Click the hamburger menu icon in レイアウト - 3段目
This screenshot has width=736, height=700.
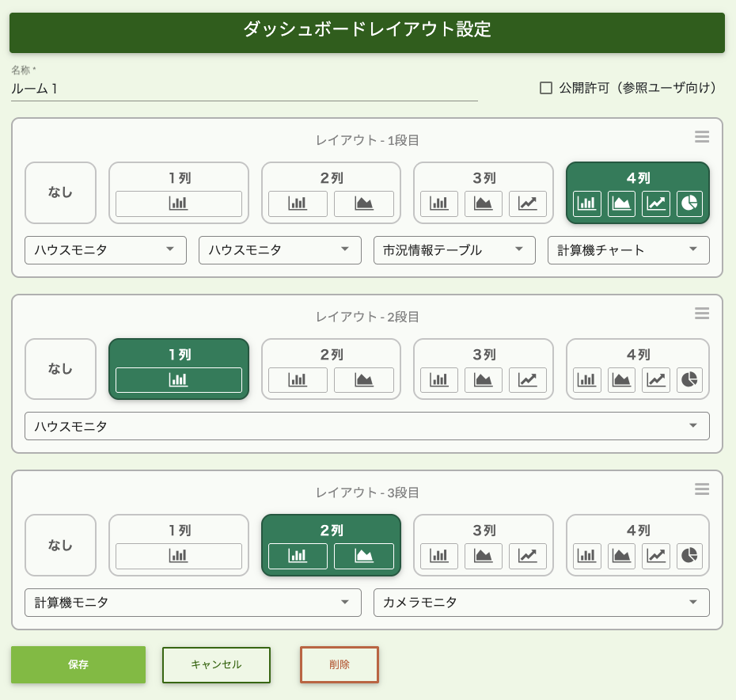(701, 489)
